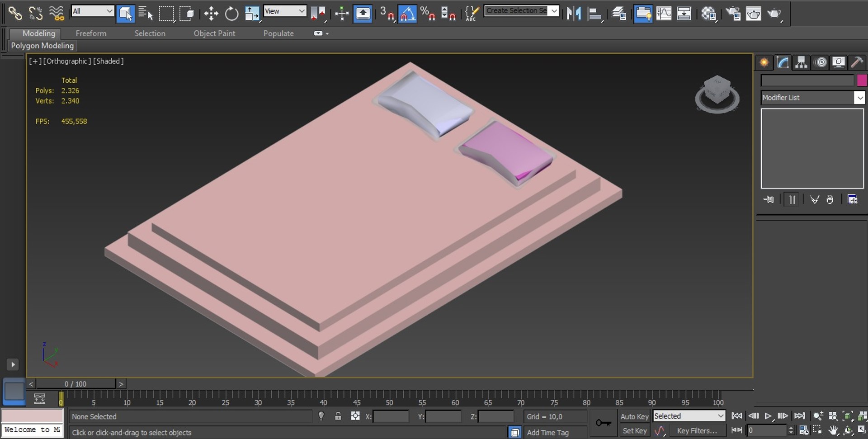
Task: Switch to Modeling ribbon tab
Action: coord(39,33)
